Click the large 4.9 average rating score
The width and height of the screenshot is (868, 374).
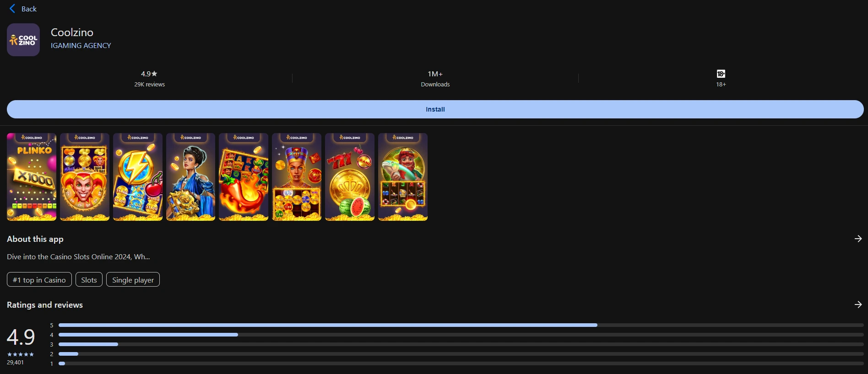21,337
